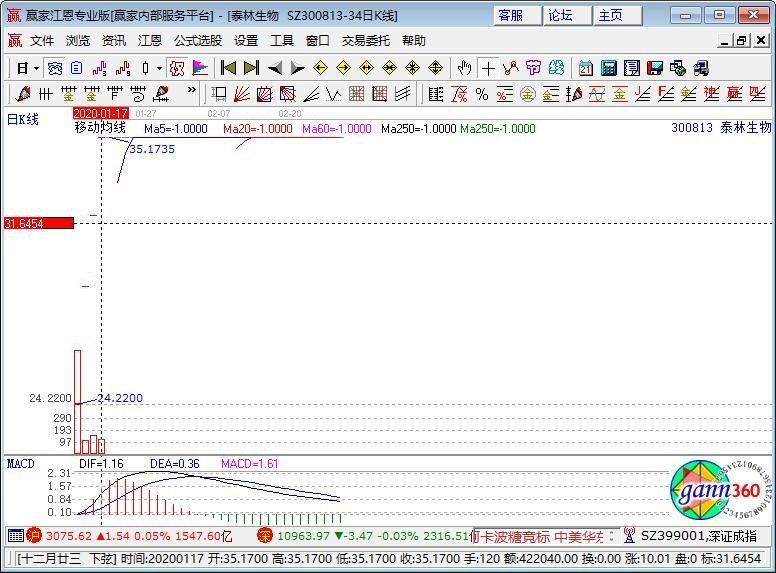Select the three vertical lines tool

tap(46, 94)
